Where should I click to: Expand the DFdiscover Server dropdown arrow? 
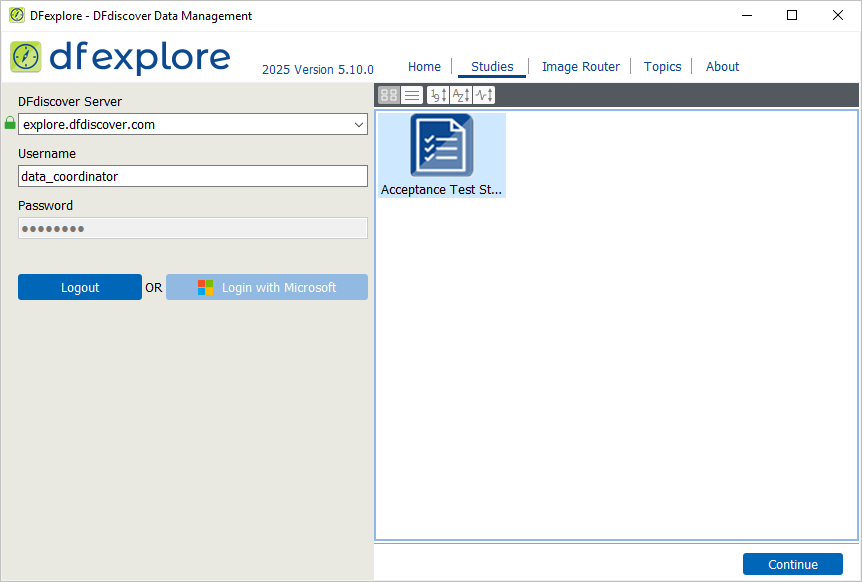pyautogui.click(x=359, y=125)
